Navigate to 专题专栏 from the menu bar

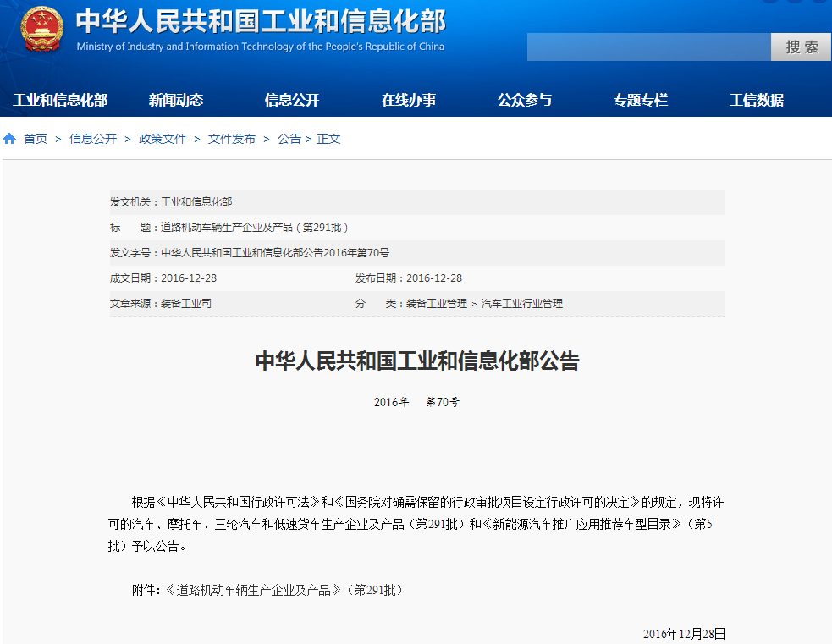[x=641, y=100]
